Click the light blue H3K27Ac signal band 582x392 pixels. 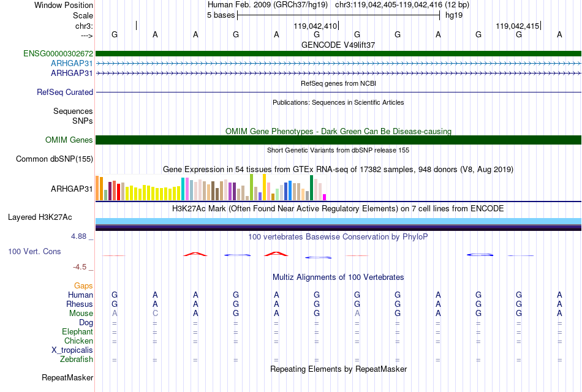click(338, 221)
